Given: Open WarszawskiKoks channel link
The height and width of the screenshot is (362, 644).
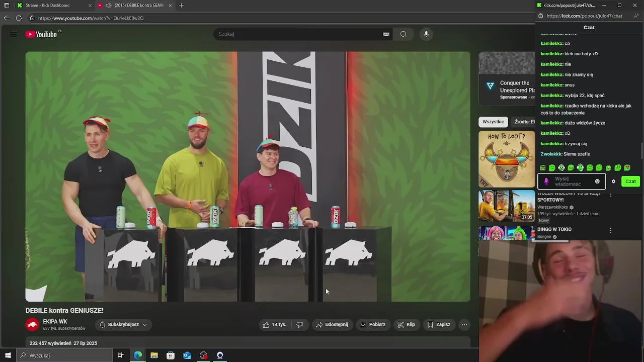Looking at the screenshot, I should pos(552,207).
